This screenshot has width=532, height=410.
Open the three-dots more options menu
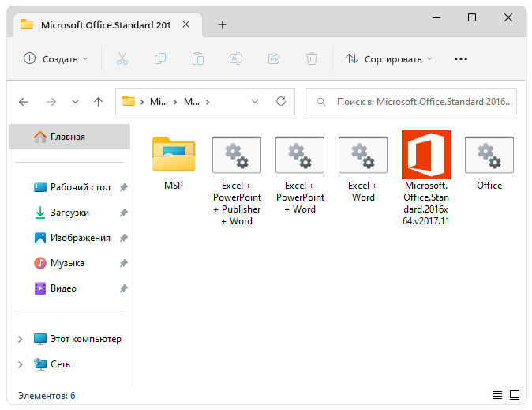(461, 58)
